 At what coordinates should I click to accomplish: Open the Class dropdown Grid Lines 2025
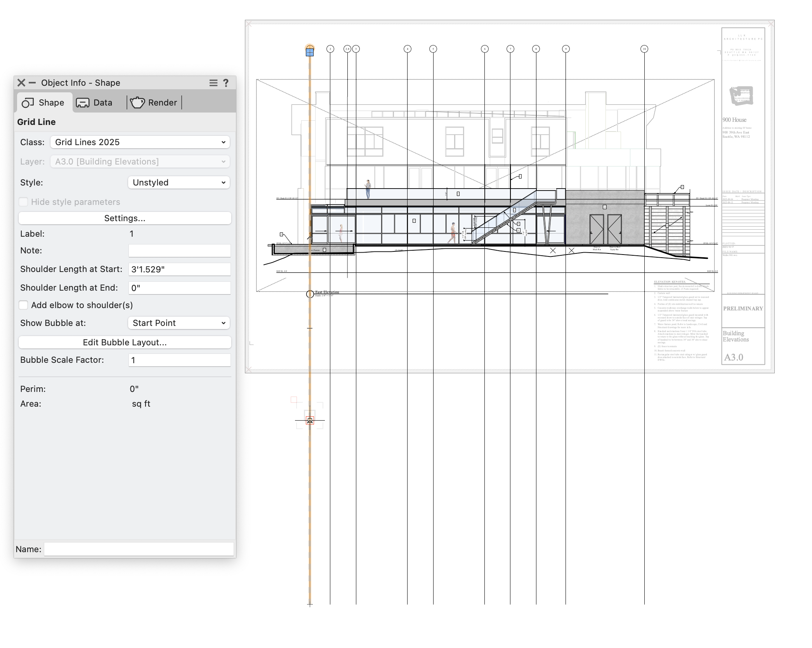click(140, 142)
